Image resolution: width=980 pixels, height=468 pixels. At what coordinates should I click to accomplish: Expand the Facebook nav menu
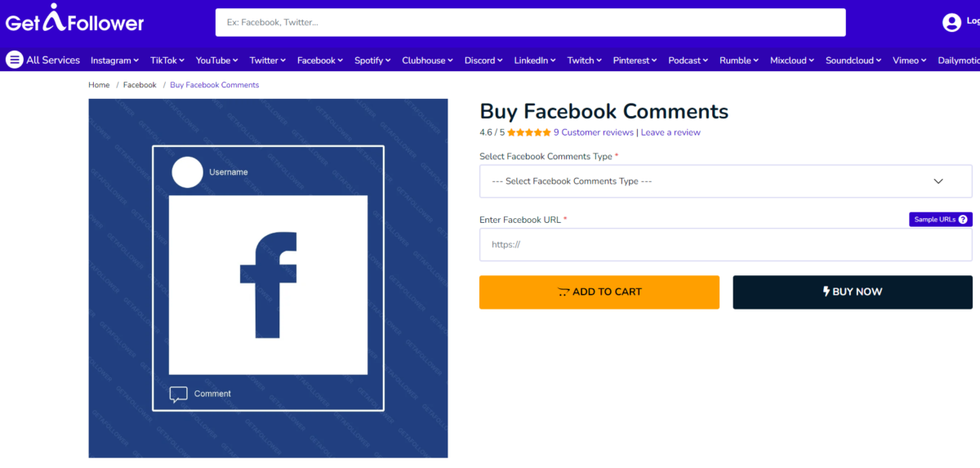(x=320, y=60)
